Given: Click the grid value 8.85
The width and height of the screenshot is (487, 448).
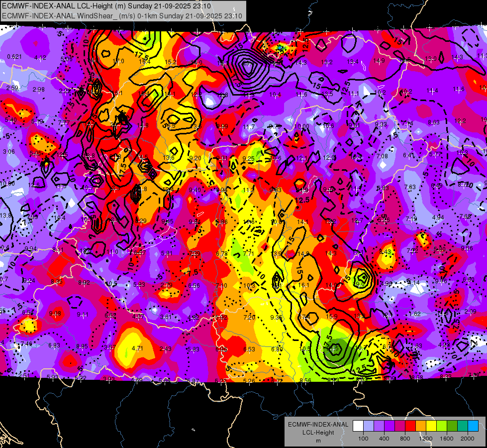Looking at the screenshot, I should coord(82,346).
